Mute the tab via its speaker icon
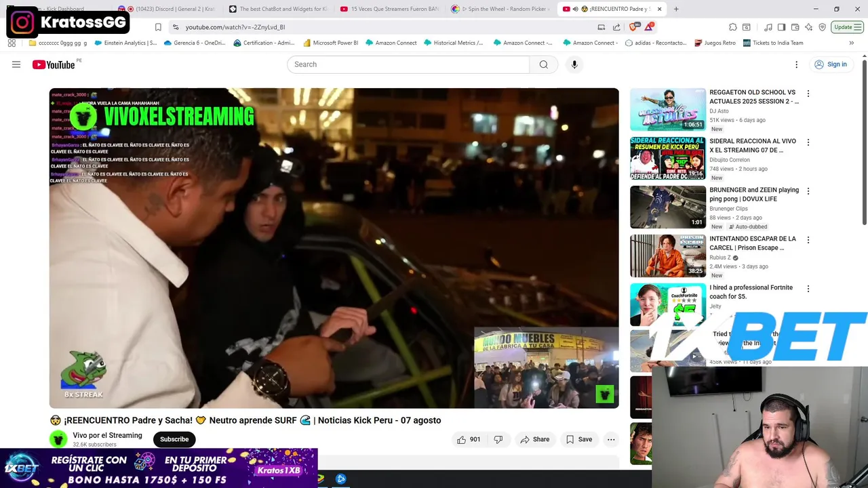The height and width of the screenshot is (488, 868). click(x=575, y=9)
